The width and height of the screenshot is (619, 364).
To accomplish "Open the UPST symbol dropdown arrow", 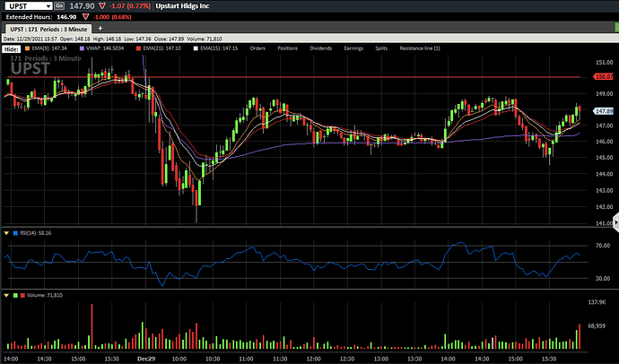I will click(48, 6).
